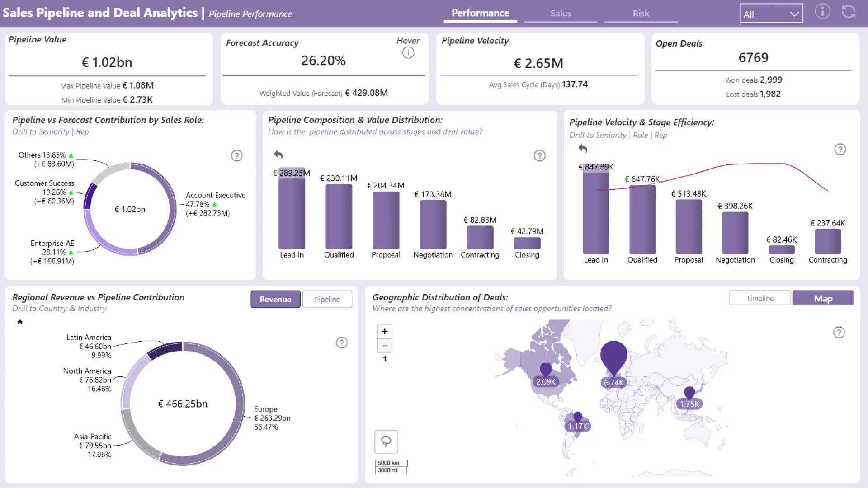
Task: Select the lasso tool on the map
Action: pyautogui.click(x=386, y=441)
